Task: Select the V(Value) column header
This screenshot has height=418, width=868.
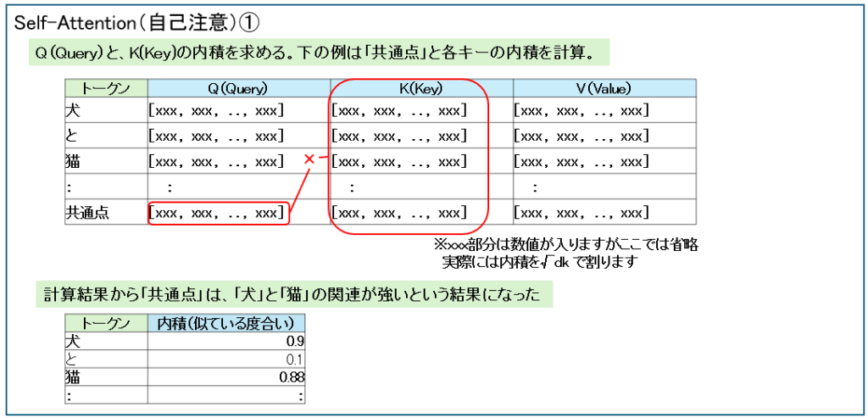Action: (604, 88)
